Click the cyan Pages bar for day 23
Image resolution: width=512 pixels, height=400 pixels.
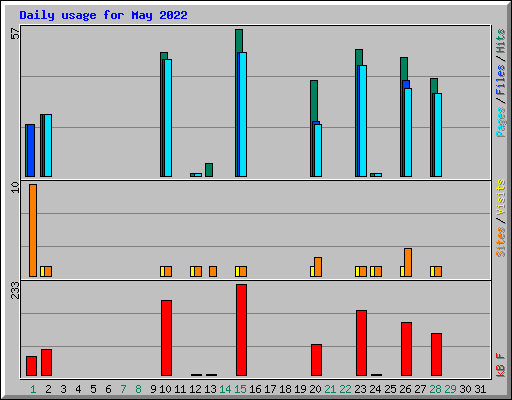pos(363,121)
